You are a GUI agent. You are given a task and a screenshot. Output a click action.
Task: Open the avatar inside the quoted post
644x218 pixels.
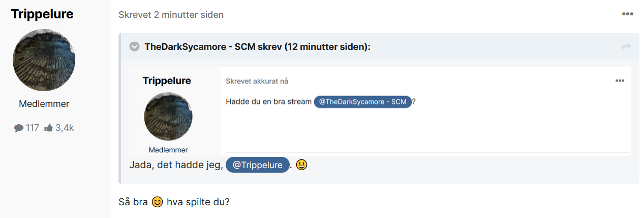click(x=168, y=117)
